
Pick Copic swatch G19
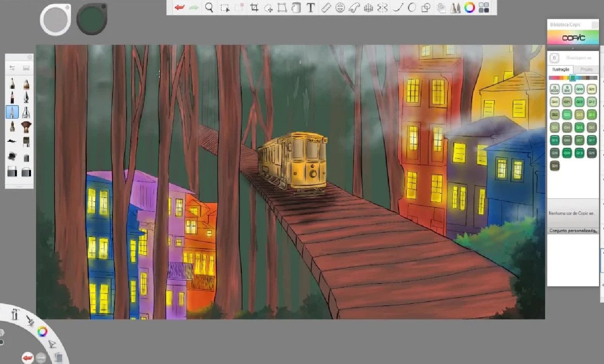[x=579, y=153]
